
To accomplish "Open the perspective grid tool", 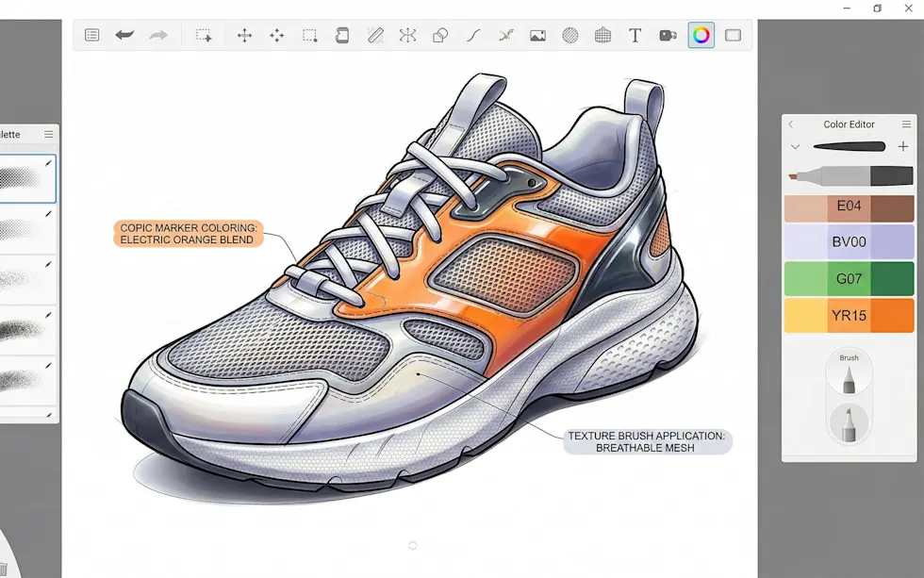I will [x=602, y=35].
